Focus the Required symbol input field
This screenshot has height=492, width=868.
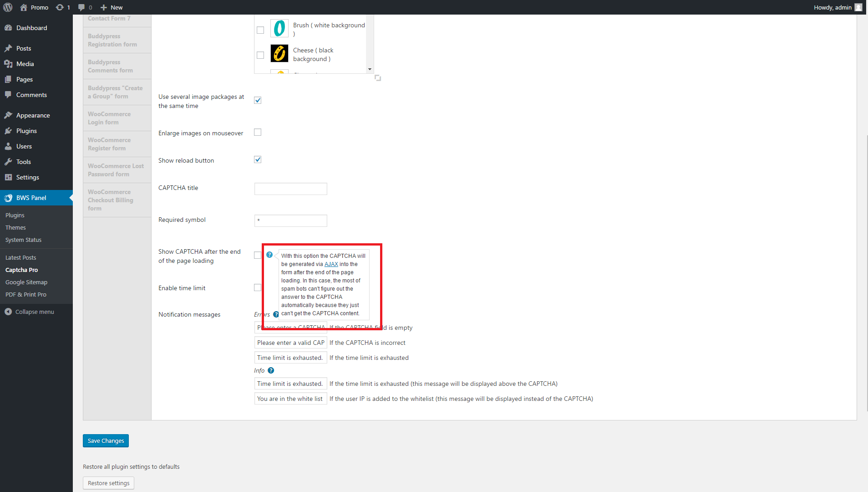tap(290, 220)
